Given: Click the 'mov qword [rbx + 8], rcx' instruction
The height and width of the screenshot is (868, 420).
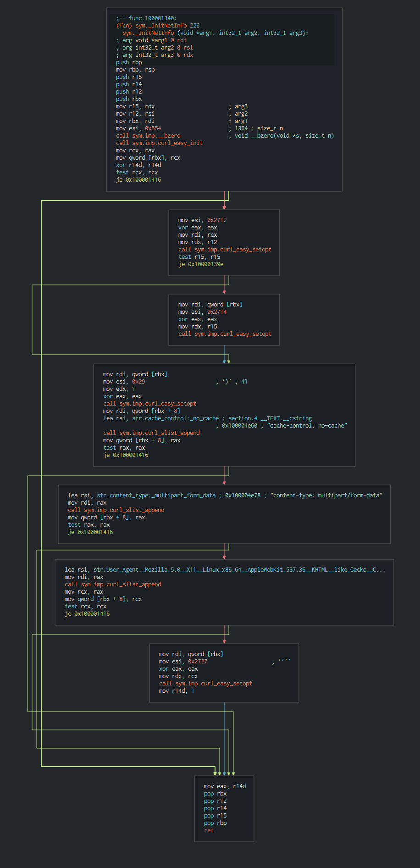Looking at the screenshot, I should pyautogui.click(x=103, y=599).
